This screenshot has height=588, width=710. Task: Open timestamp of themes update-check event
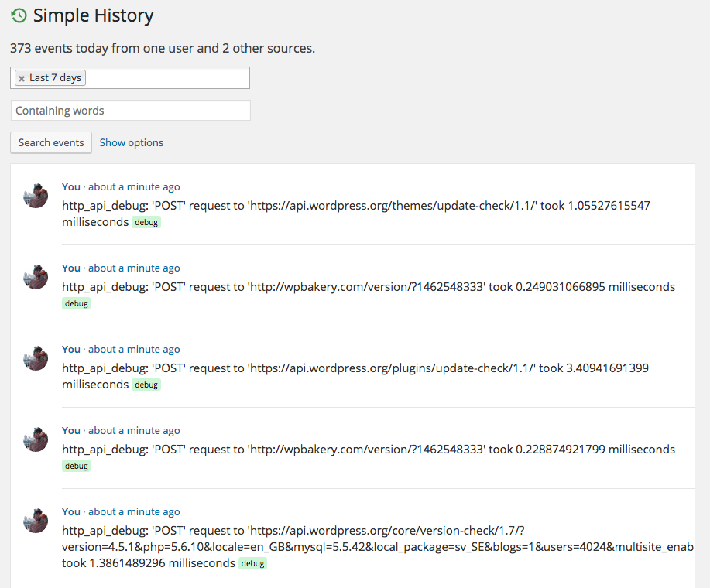134,186
